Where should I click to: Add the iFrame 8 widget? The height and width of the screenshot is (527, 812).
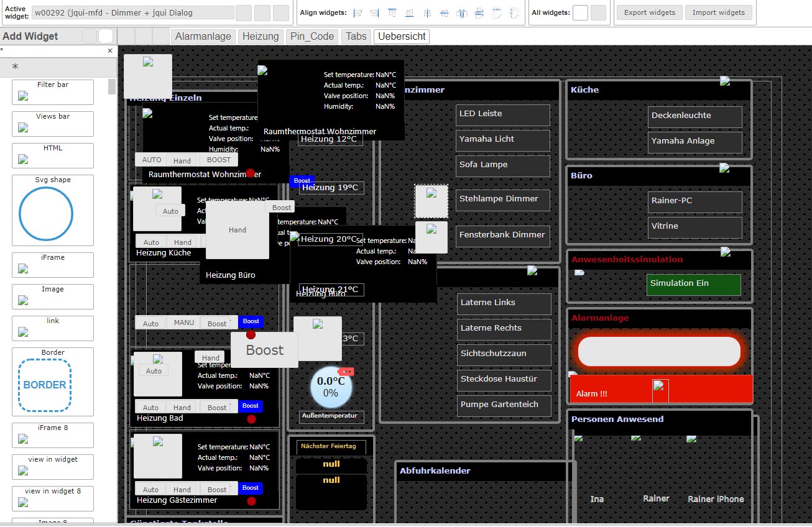point(53,435)
